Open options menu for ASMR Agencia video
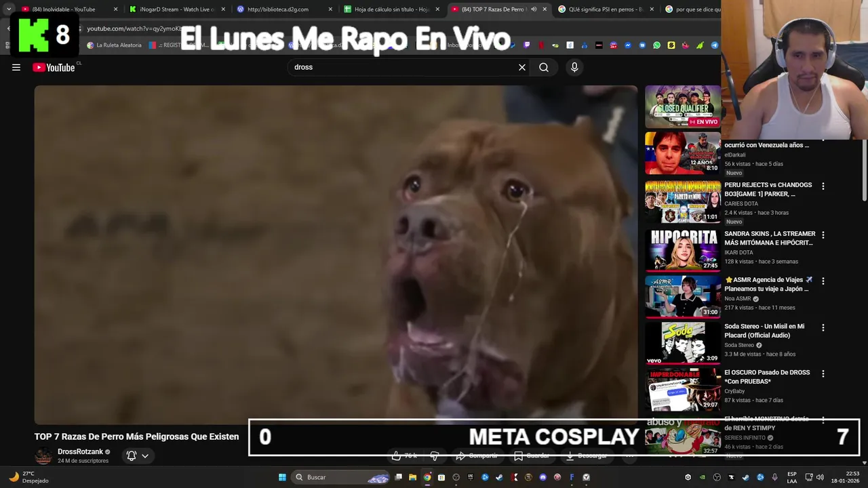Viewport: 868px width, 488px height. [x=823, y=281]
